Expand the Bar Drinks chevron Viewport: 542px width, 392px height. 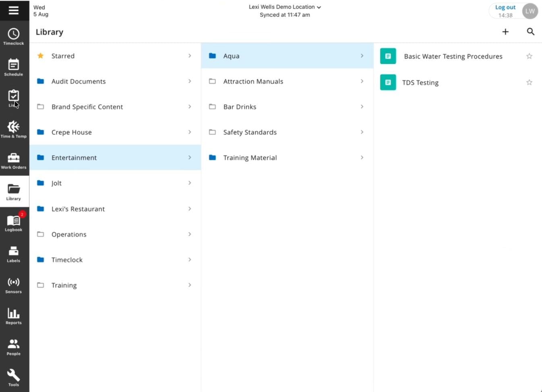tap(362, 107)
